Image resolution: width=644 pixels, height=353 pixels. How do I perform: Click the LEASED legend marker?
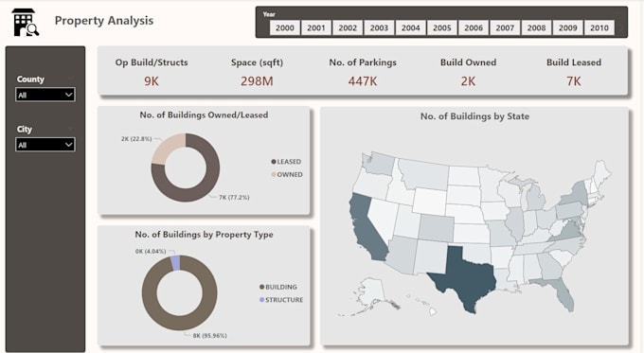tap(274, 162)
